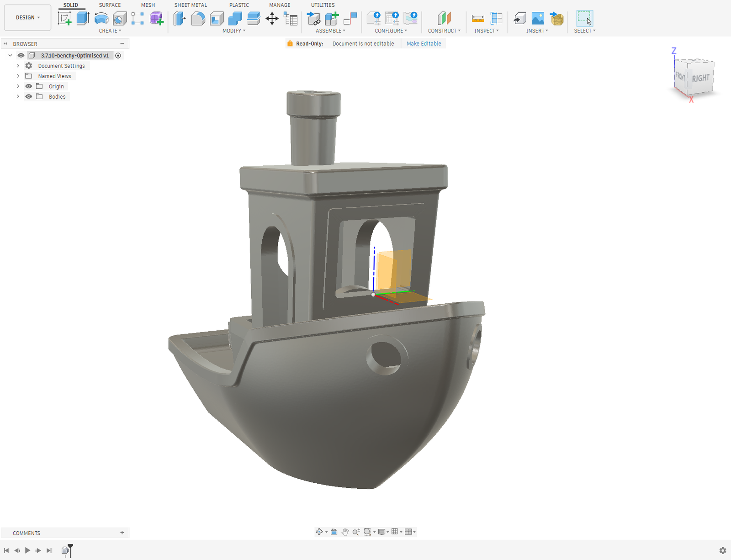The height and width of the screenshot is (560, 731).
Task: Open the Create dropdown menu
Action: pyautogui.click(x=110, y=31)
